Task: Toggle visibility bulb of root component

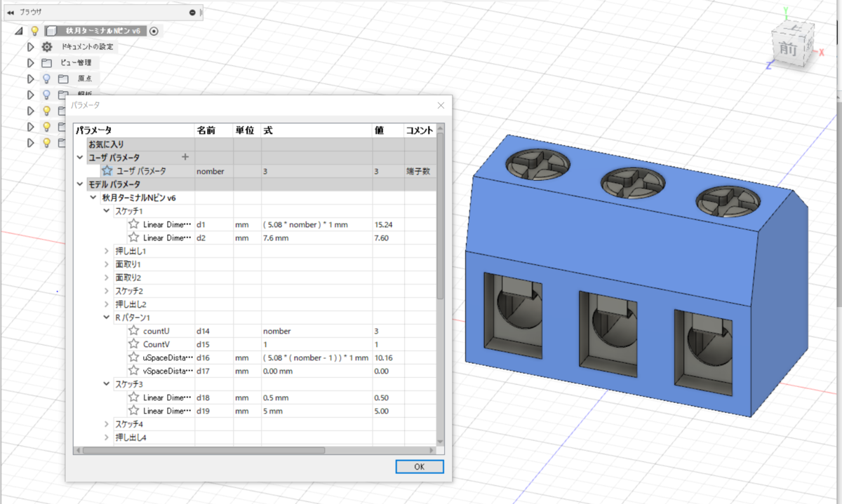Action: (x=34, y=31)
